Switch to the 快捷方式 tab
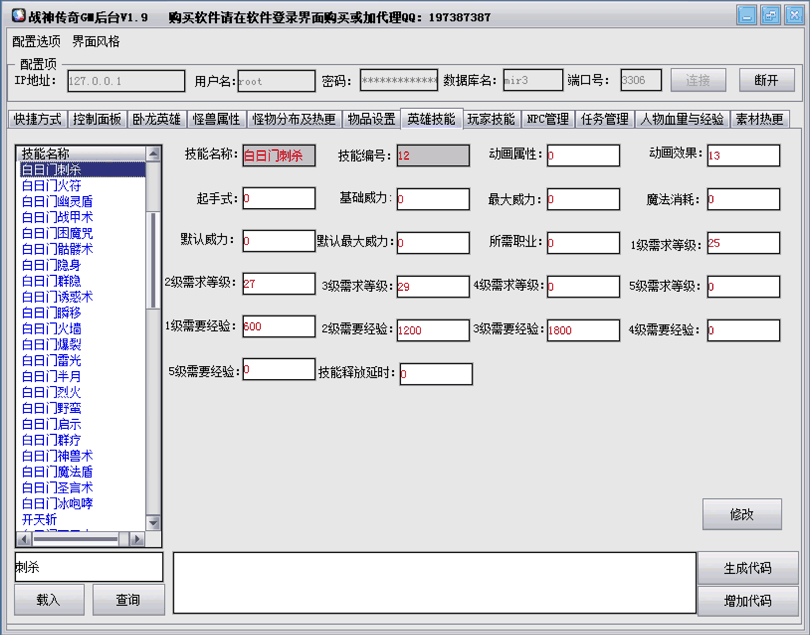This screenshot has width=810, height=635. (37, 119)
